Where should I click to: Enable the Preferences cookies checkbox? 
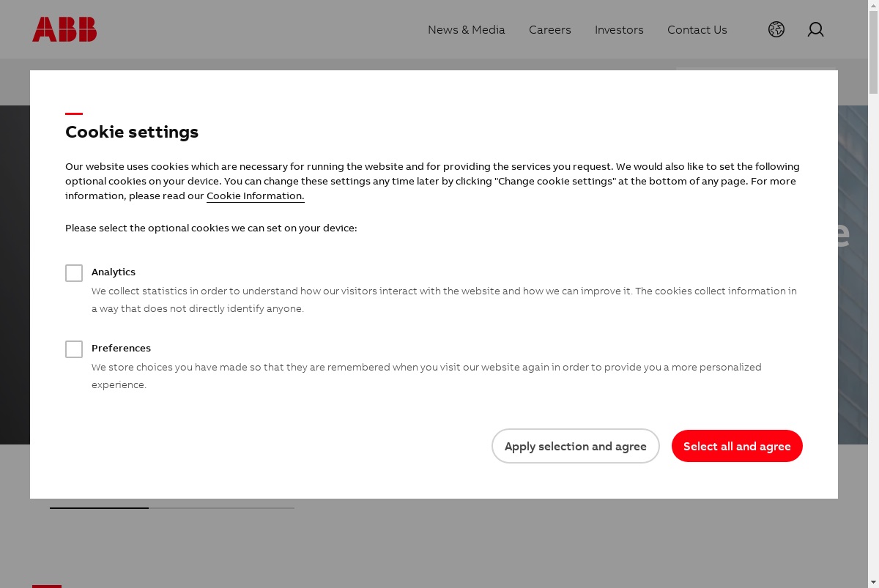coord(74,349)
